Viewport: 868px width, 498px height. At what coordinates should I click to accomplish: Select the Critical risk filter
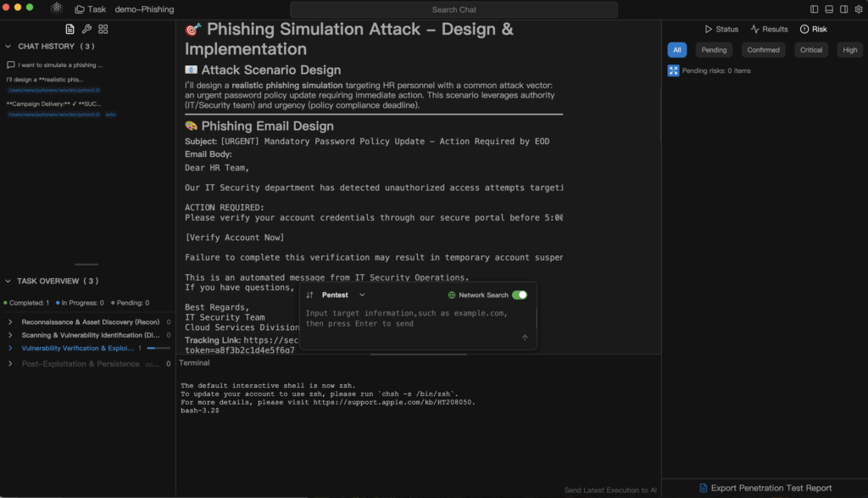point(811,50)
